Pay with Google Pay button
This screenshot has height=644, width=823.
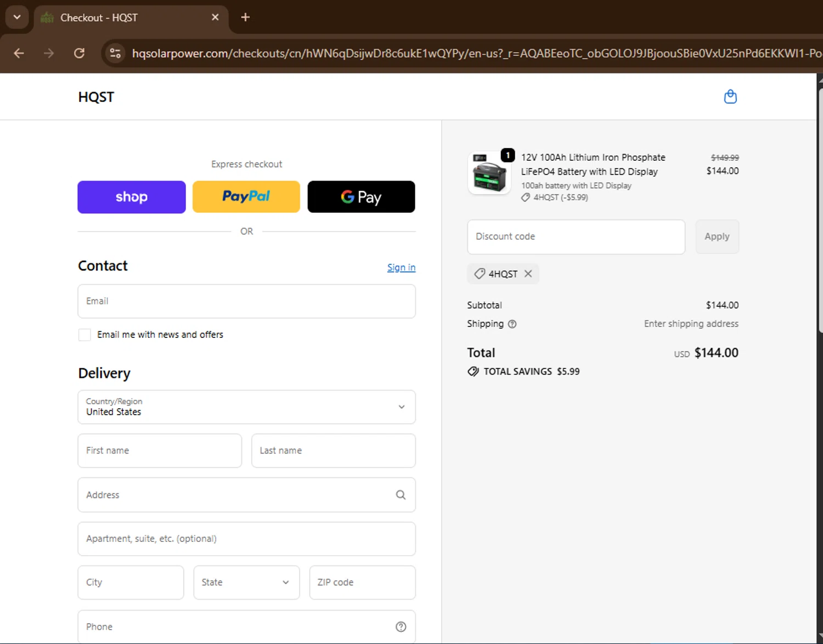coord(361,197)
